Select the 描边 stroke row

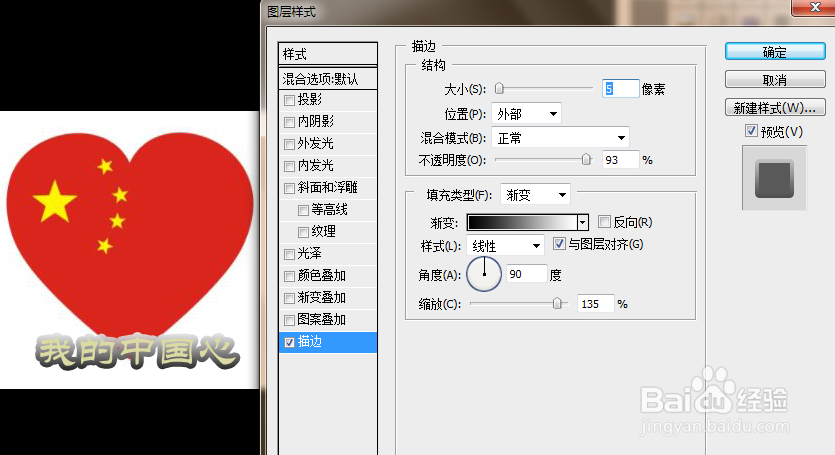[328, 342]
